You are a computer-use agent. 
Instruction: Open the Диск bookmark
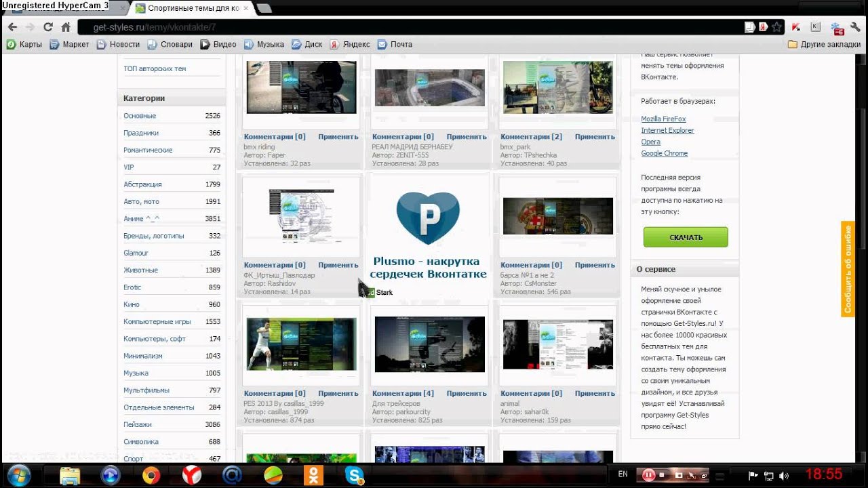307,44
